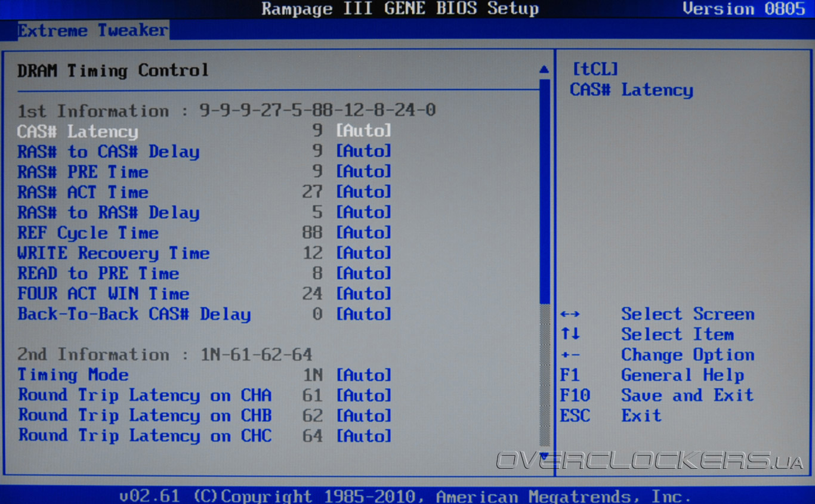This screenshot has height=504, width=815.
Task: Click the Version 0805 text
Action: (x=744, y=8)
